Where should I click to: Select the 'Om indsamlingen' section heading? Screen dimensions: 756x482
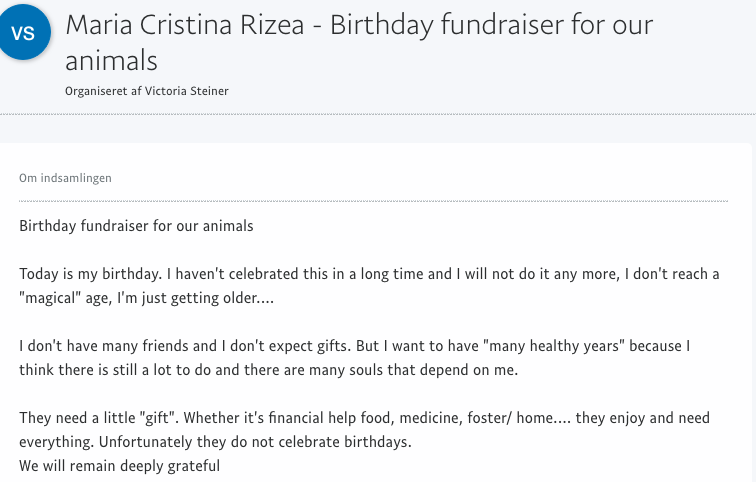coord(65,178)
